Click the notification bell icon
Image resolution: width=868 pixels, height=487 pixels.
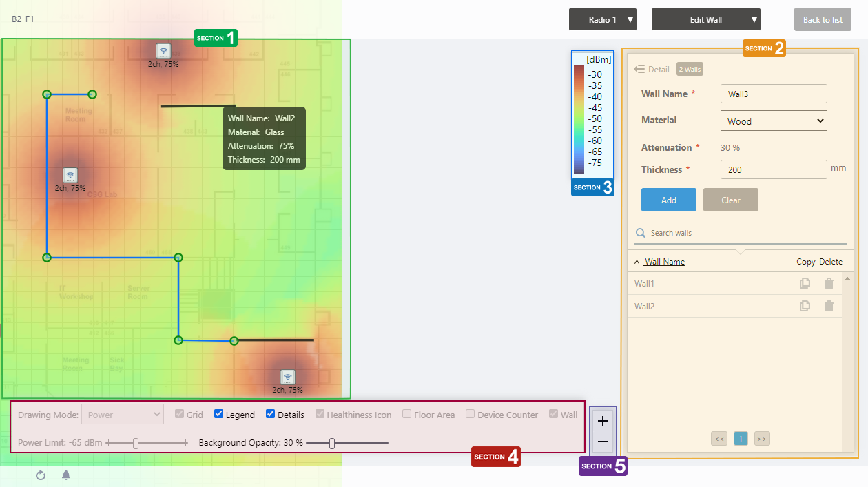[66, 475]
